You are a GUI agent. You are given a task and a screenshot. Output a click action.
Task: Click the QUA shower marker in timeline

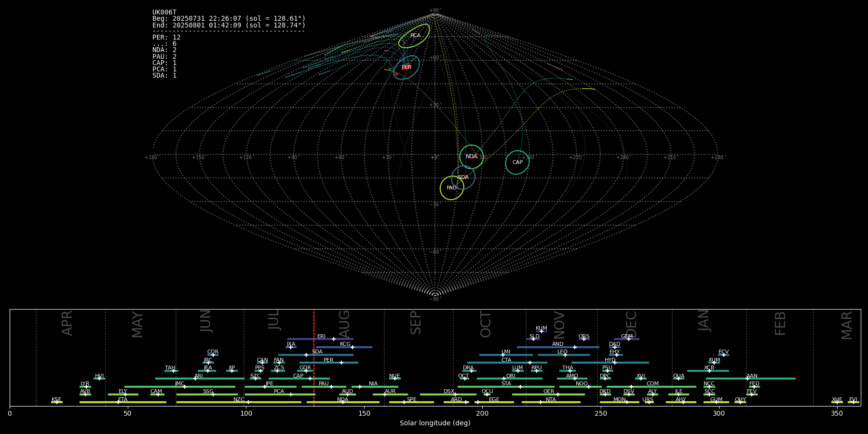point(678,379)
